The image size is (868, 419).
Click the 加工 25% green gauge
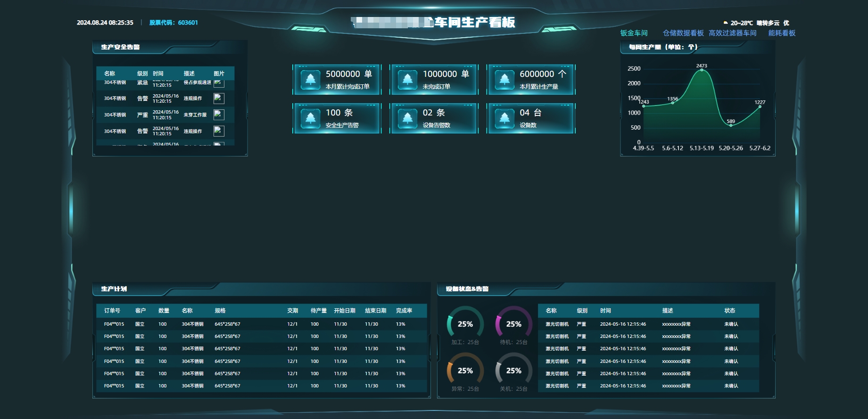pyautogui.click(x=465, y=324)
